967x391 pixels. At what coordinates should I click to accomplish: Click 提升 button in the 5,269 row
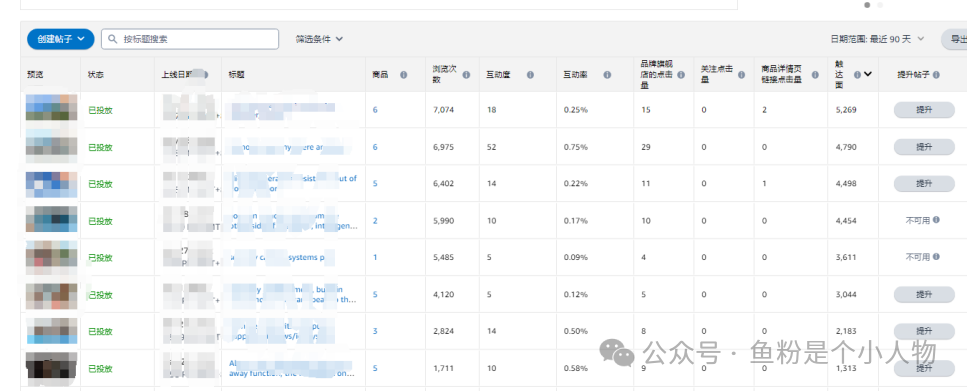click(x=924, y=110)
